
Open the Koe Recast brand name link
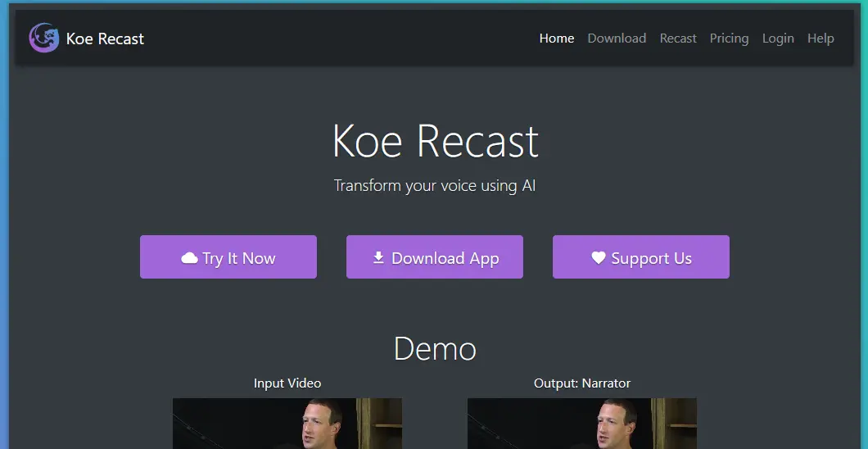tap(105, 39)
